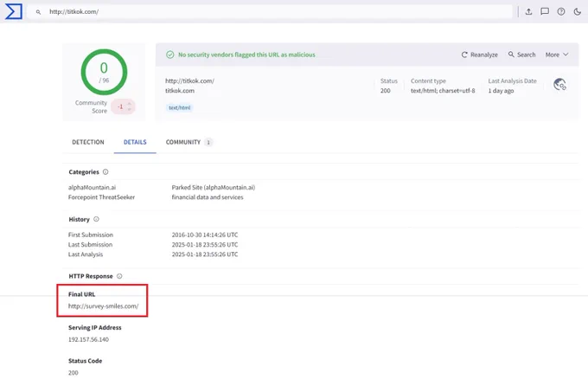Image resolution: width=588 pixels, height=386 pixels.
Task: Open the notifications comment icon
Action: pos(545,11)
